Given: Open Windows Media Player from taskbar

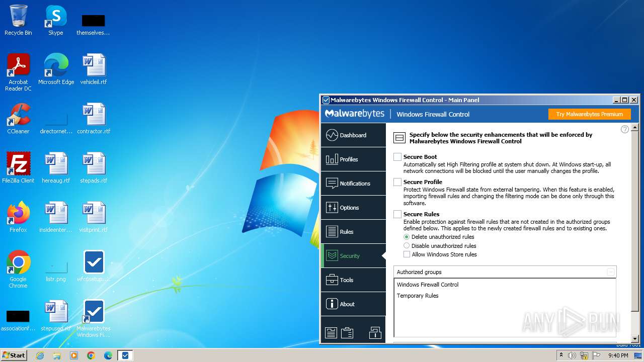Looking at the screenshot, I should 74,355.
